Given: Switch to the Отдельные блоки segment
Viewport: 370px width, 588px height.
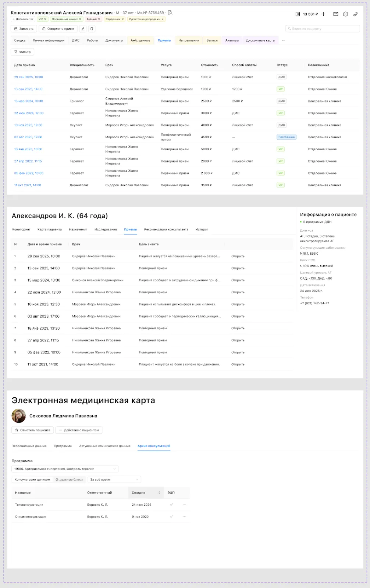Looking at the screenshot, I should click(69, 480).
